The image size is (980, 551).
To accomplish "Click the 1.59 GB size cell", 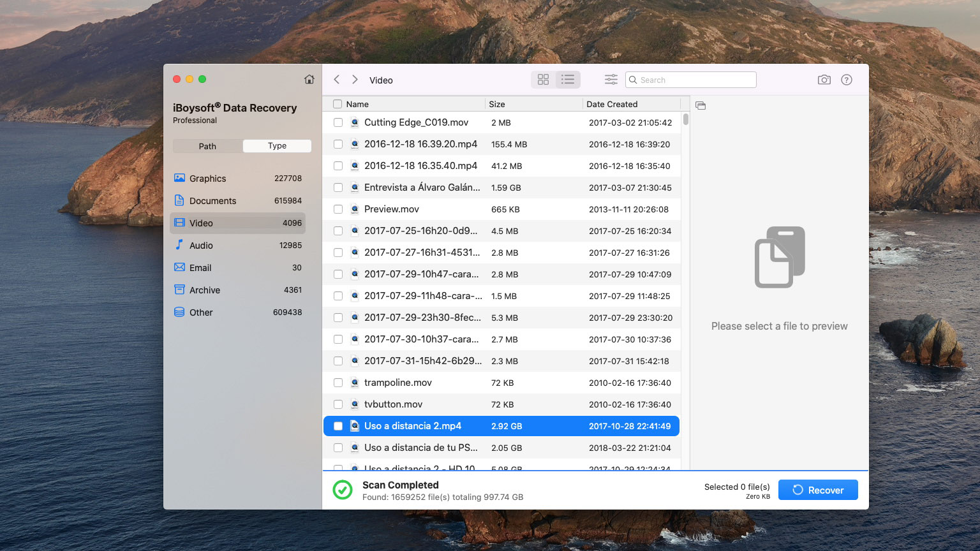I will coord(506,187).
